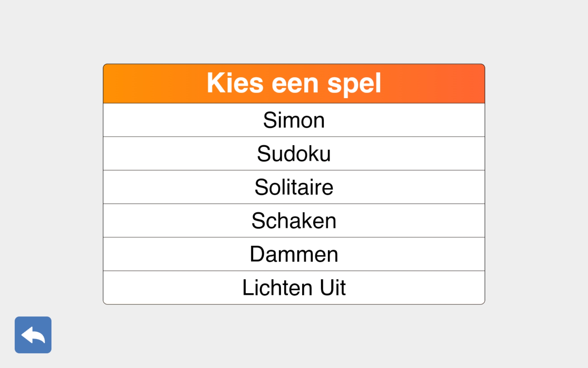Select the Schaken option
This screenshot has height=368, width=588.
294,220
